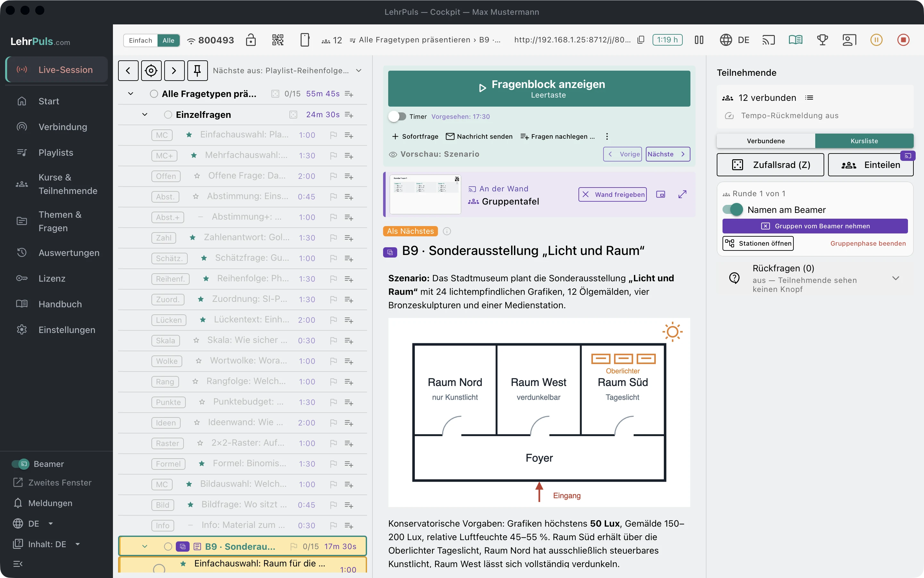
Task: Click Gruppen vom Beamer nehmen
Action: [x=815, y=226]
